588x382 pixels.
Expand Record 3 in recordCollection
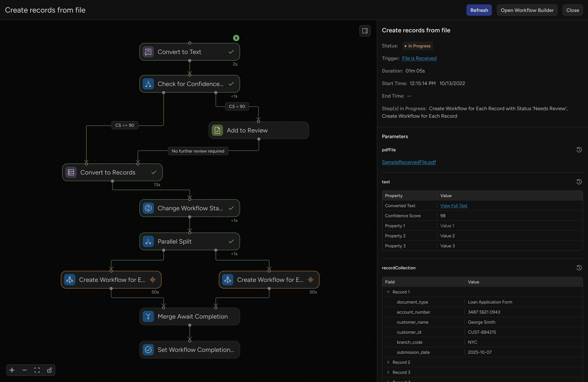tap(388, 372)
